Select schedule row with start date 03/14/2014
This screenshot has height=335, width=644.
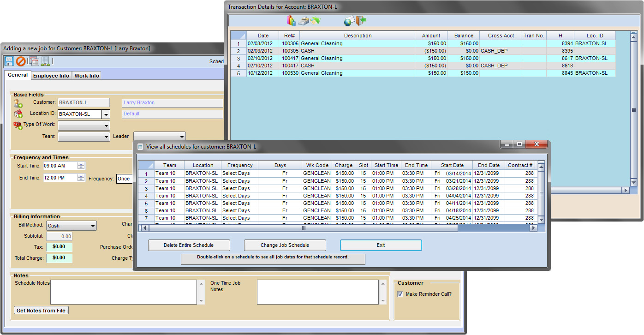[337, 173]
